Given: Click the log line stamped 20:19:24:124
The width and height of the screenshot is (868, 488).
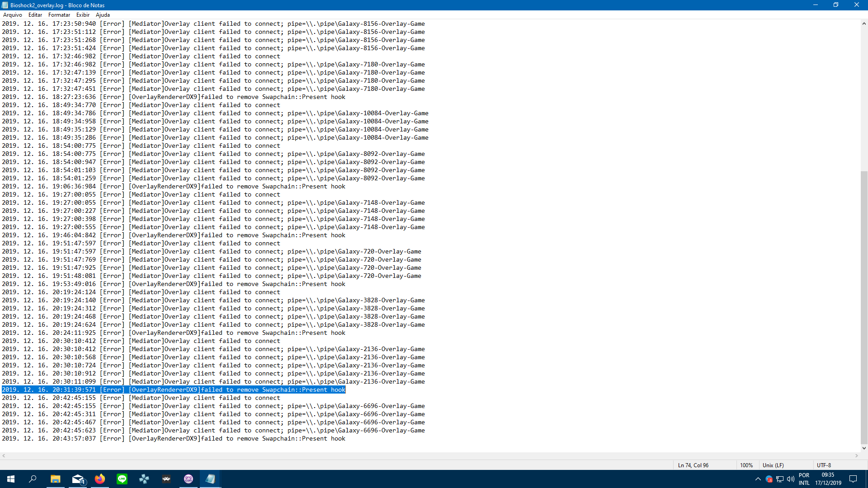Looking at the screenshot, I should pos(141,292).
